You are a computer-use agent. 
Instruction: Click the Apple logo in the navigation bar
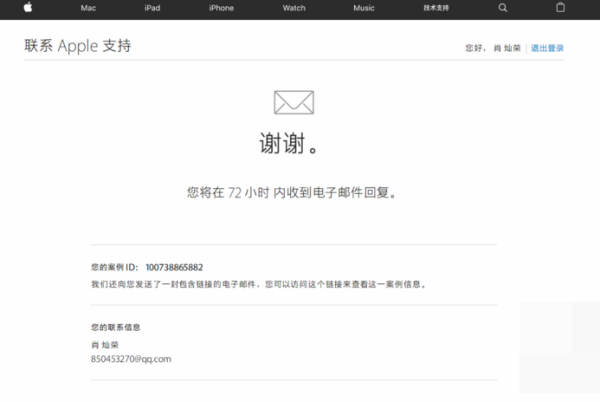pos(28,7)
